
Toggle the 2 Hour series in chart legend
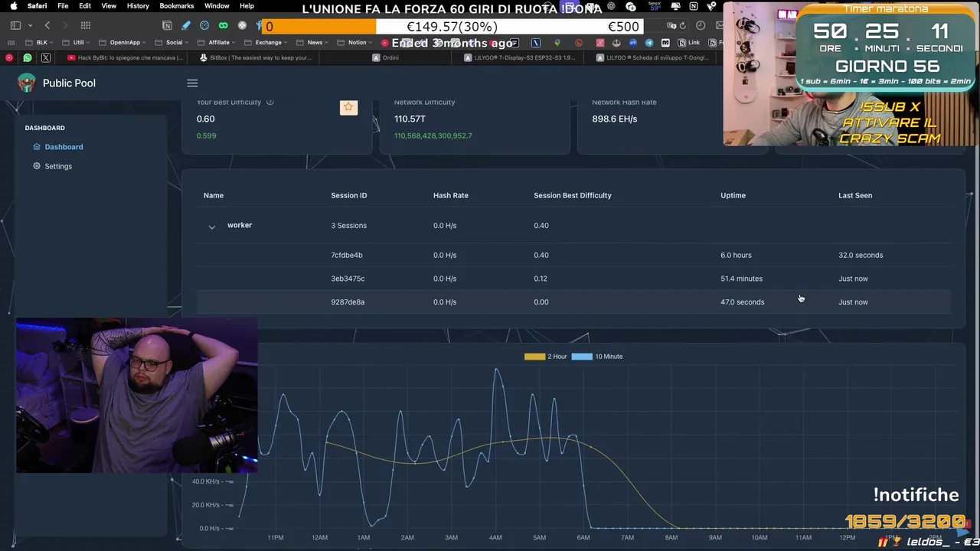coord(546,357)
